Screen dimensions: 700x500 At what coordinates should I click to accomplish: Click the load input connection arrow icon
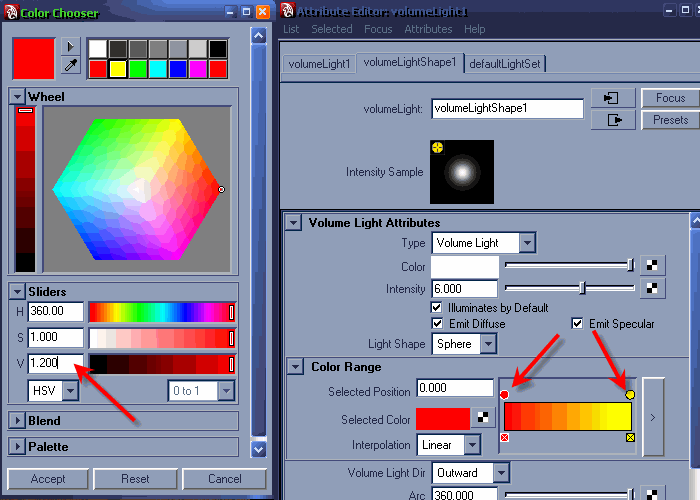[x=613, y=98]
